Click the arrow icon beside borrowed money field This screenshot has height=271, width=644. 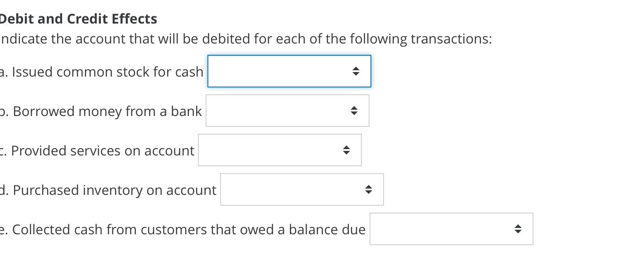pyautogui.click(x=354, y=111)
